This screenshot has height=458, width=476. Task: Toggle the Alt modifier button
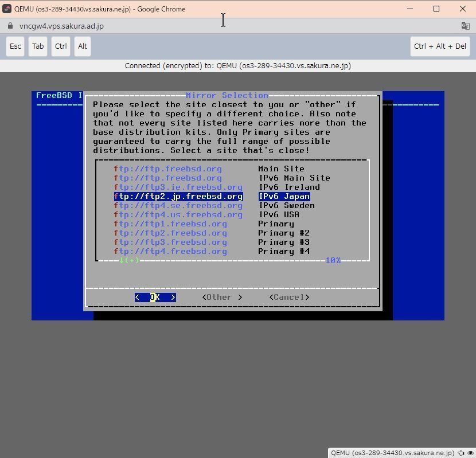82,46
